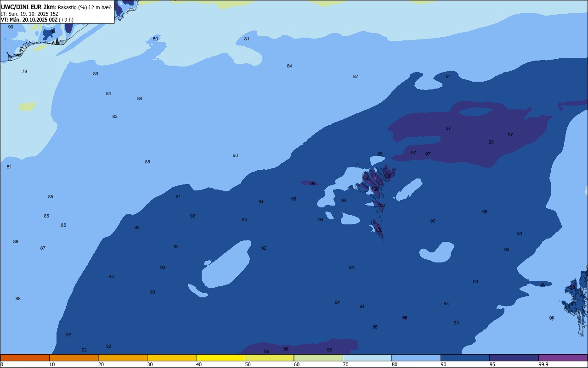Screen dimensions: 588x368
Task: Click the 50–60 pale yellow legend band
Action: coord(269,357)
